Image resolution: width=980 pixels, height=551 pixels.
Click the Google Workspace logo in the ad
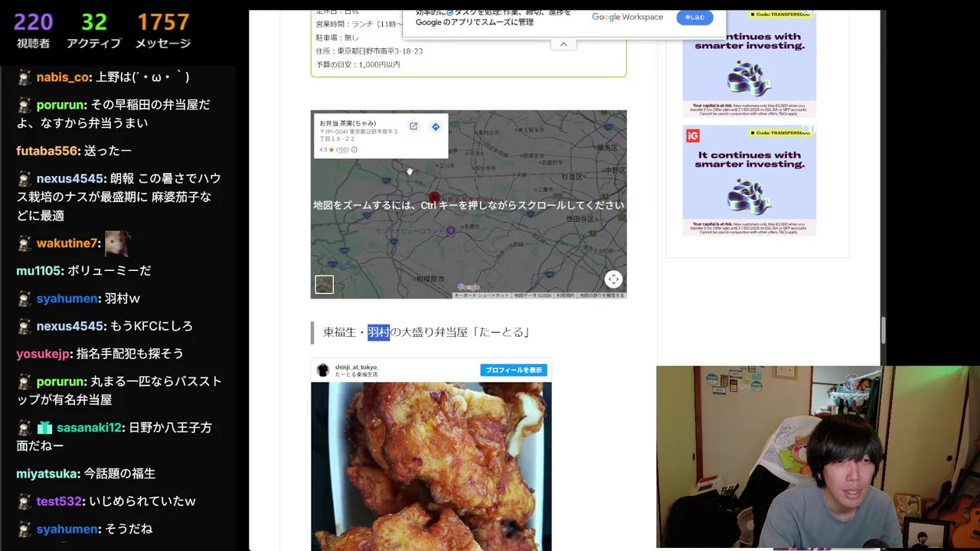coord(627,17)
